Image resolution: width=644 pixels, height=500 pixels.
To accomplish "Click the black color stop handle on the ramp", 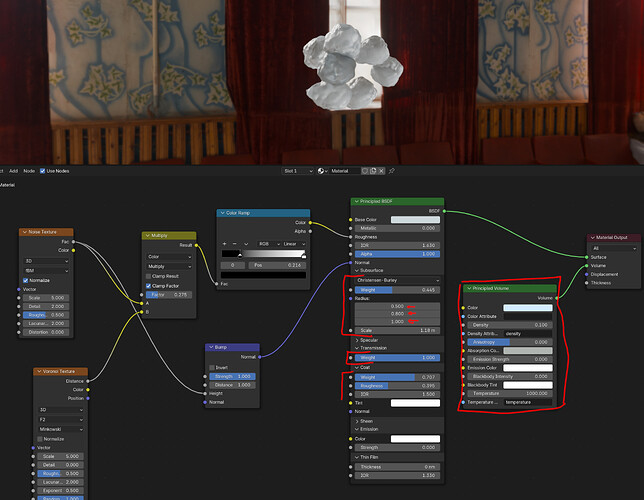I will pos(240,256).
